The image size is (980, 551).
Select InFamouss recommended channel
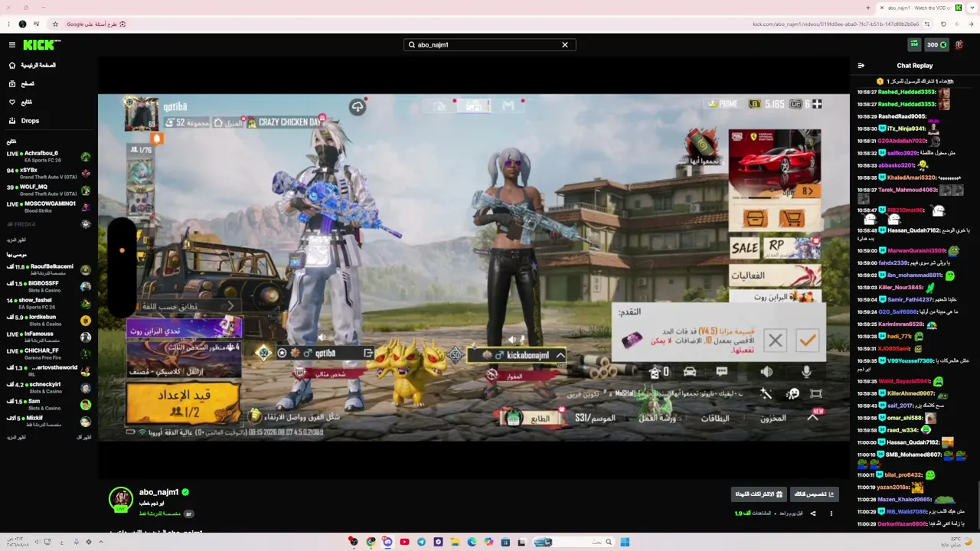[48, 337]
